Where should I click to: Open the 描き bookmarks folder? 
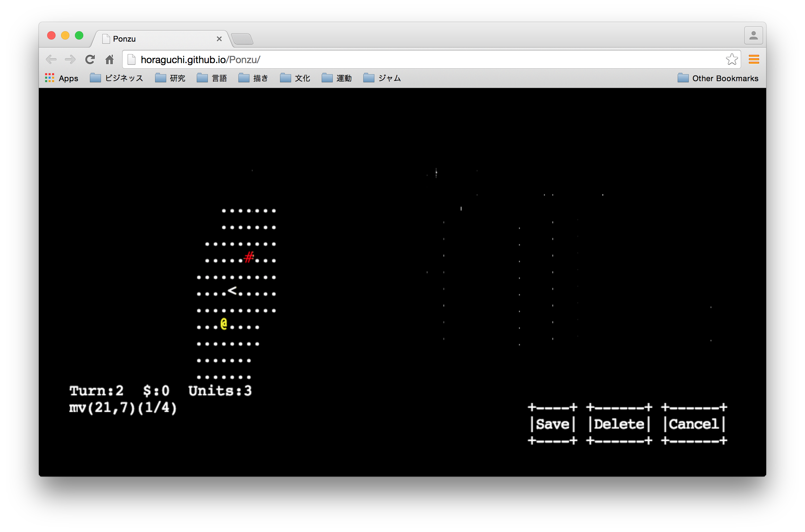(x=254, y=78)
